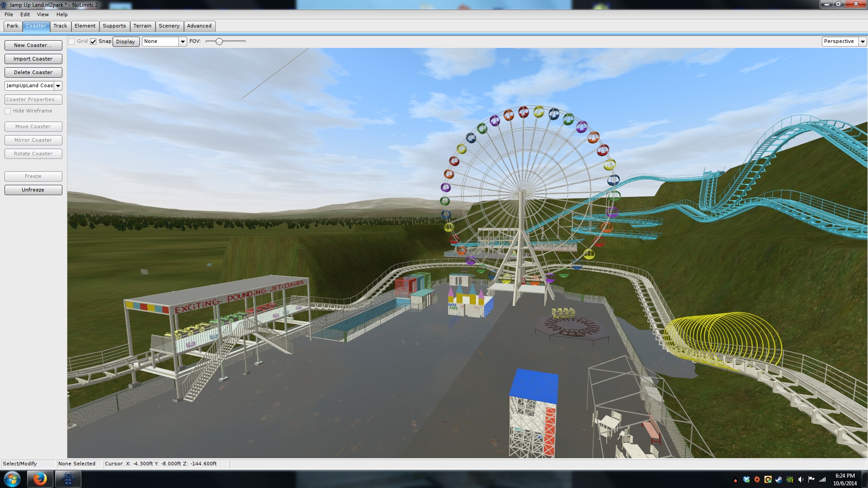Click the Firefox icon in the taskbar
The width and height of the screenshot is (868, 488).
click(40, 479)
